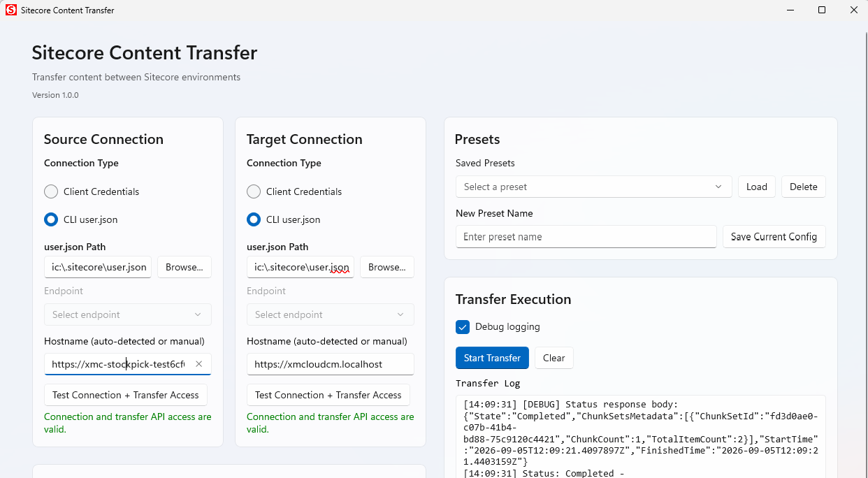Click Browse for Target user.json path

pyautogui.click(x=387, y=267)
